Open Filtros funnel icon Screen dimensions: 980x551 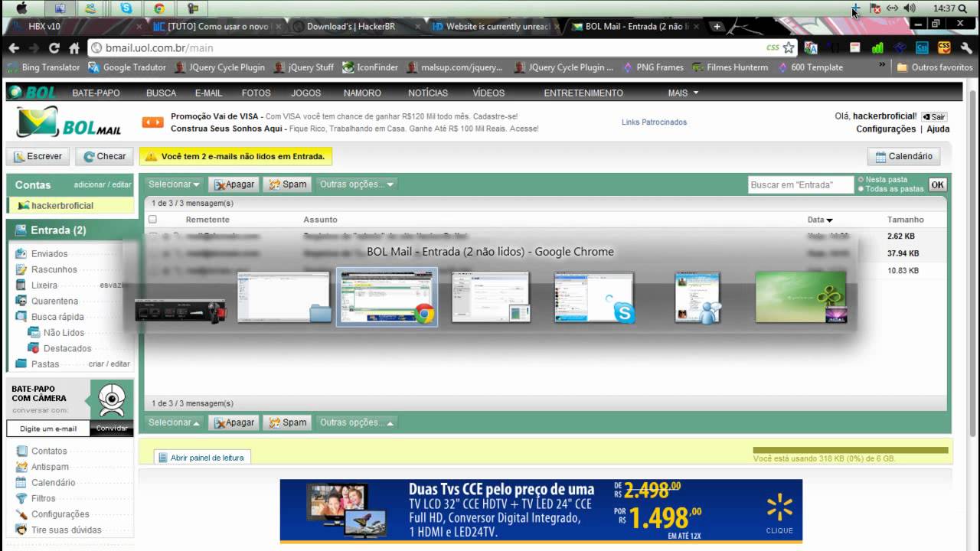click(21, 498)
